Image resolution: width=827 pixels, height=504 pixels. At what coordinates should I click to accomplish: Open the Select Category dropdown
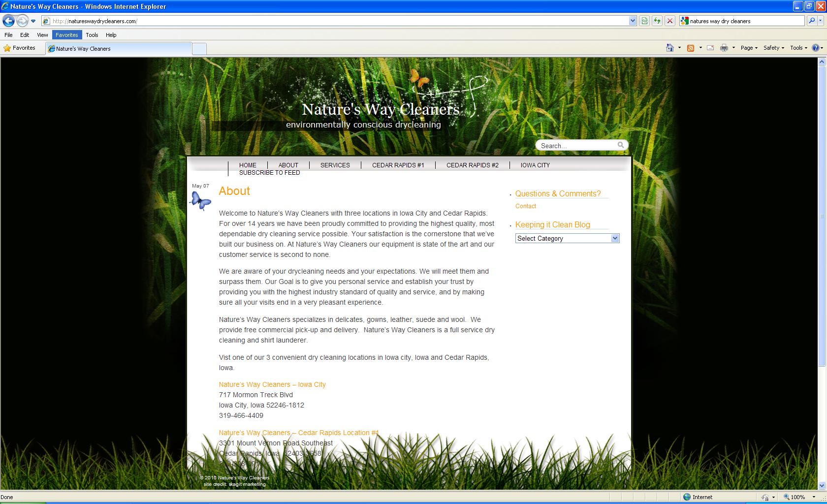(567, 238)
